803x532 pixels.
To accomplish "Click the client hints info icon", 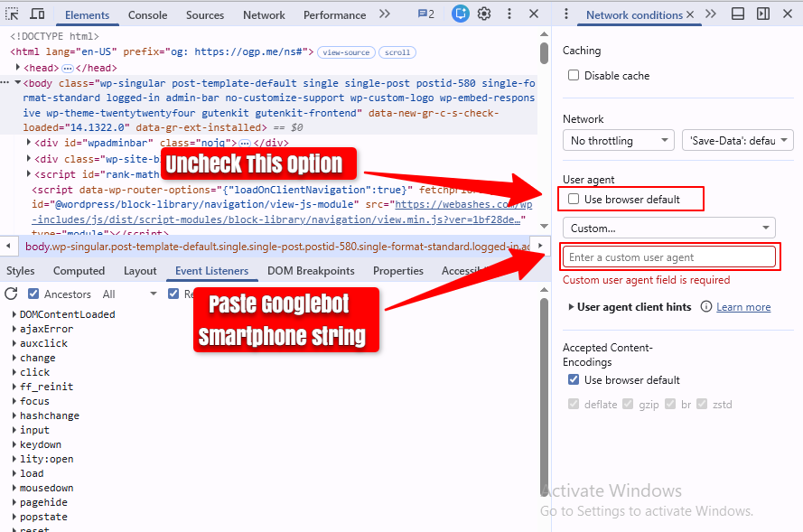I will [x=705, y=307].
